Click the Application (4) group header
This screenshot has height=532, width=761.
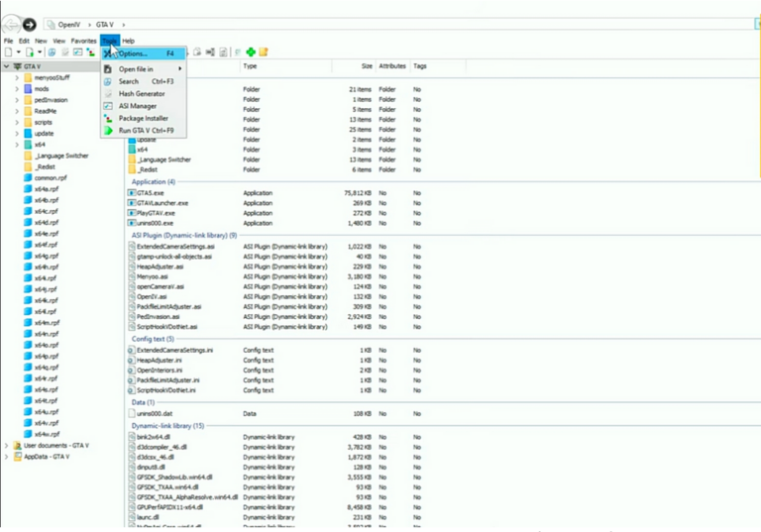point(154,181)
